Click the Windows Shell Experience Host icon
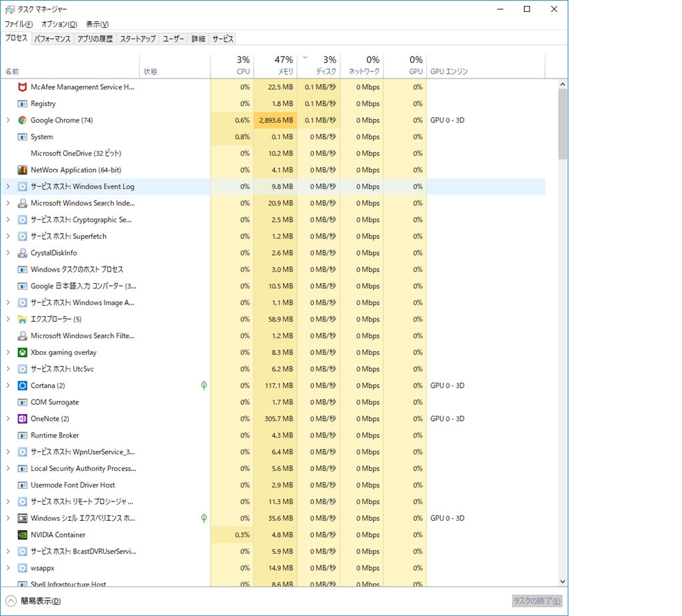The image size is (682, 616). pos(22,518)
